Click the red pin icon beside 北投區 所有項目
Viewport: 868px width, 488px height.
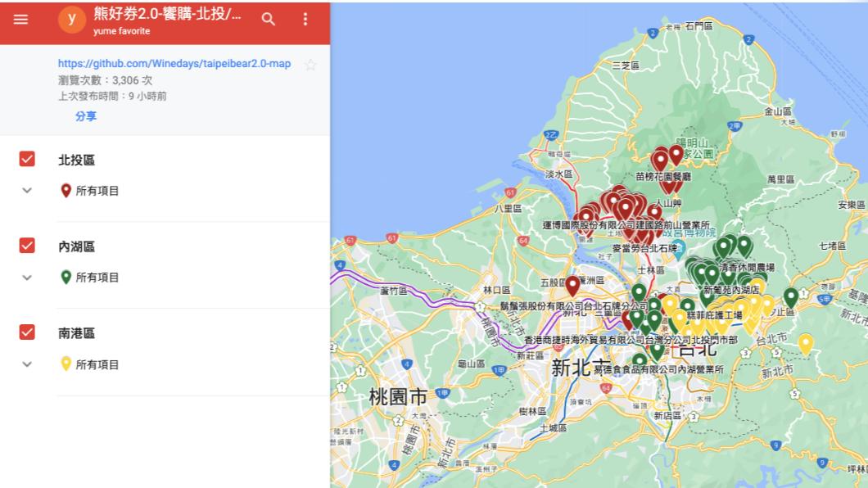(66, 190)
